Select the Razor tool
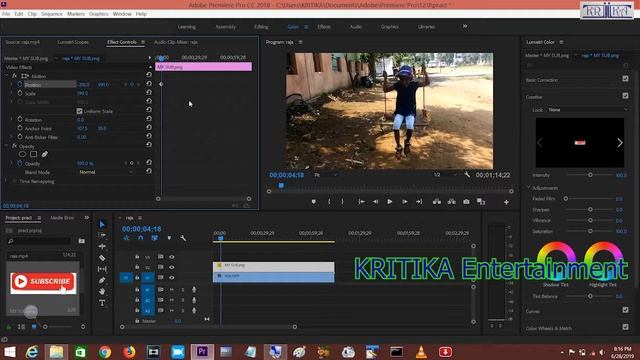The width and height of the screenshot is (640, 360). tap(102, 258)
